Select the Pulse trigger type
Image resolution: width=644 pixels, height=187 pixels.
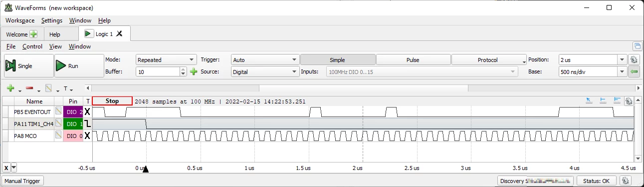pyautogui.click(x=413, y=60)
